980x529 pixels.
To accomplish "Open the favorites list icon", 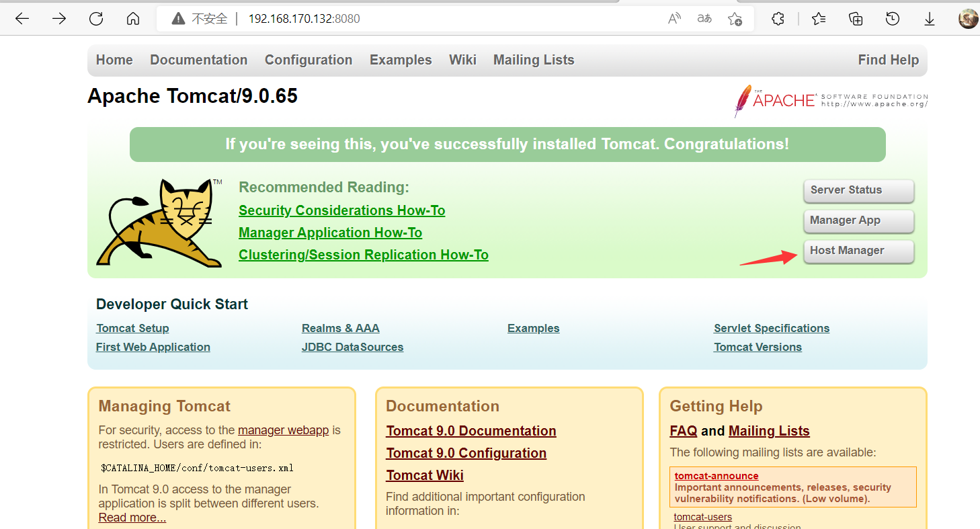I will [819, 19].
